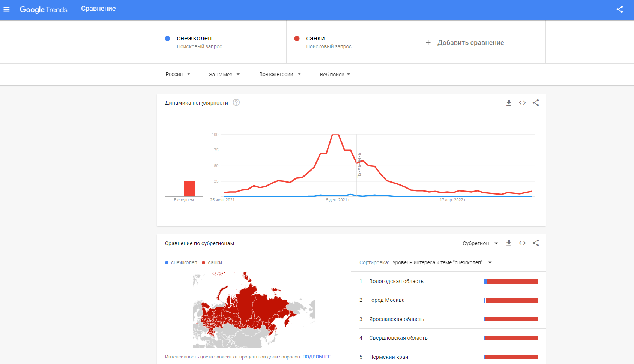Open the ПОДРОБНЕЕ... link under the map
The width and height of the screenshot is (634, 364).
[318, 357]
